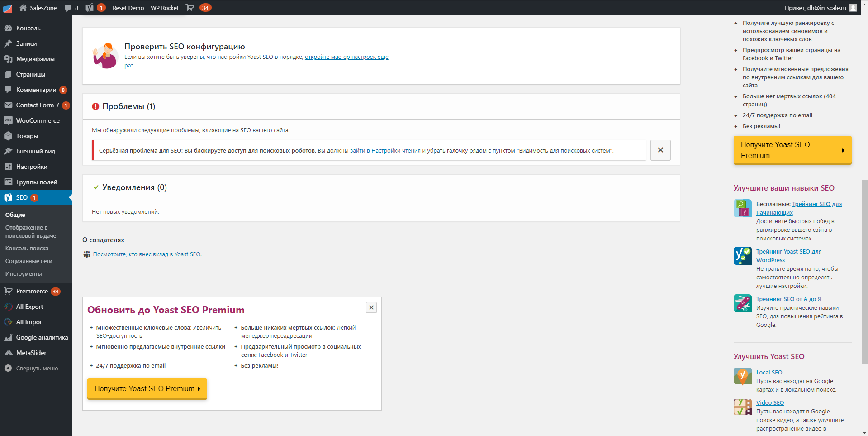
Task: Click the Contact Form 7 envelope icon
Action: pyautogui.click(x=8, y=105)
